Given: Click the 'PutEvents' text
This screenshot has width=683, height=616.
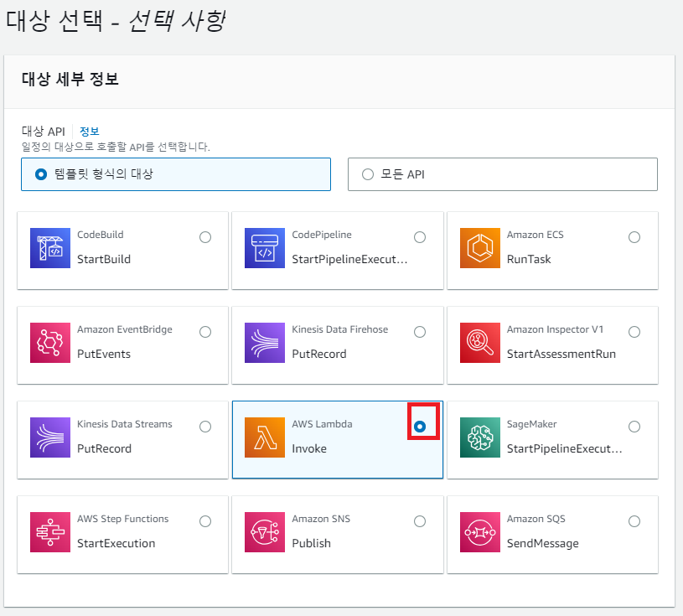Looking at the screenshot, I should 104,354.
